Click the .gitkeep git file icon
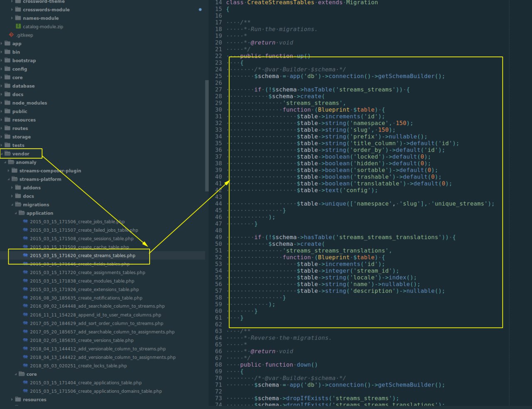 point(11,35)
